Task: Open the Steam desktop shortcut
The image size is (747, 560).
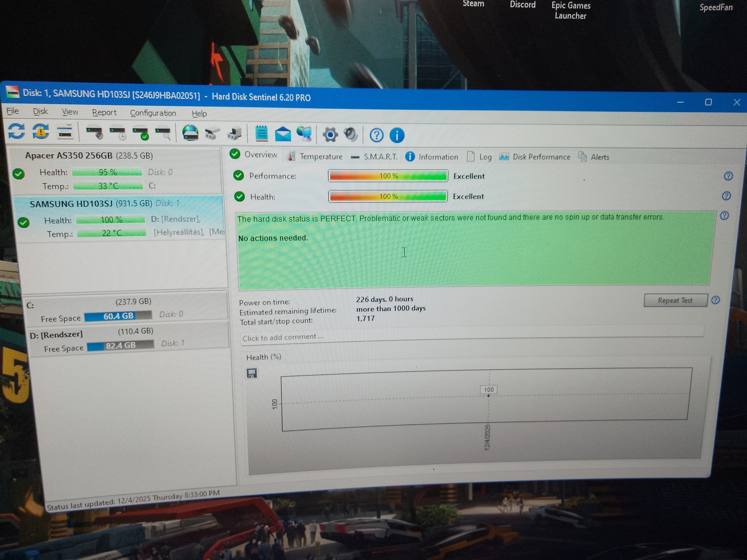Action: pos(473,4)
